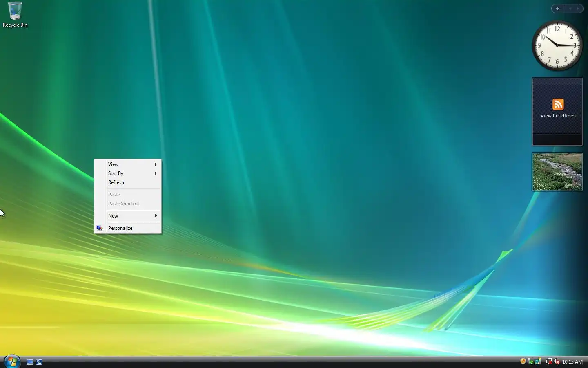Click the Add Gadgets plus button
Screen dimensions: 588x368
coord(557,8)
